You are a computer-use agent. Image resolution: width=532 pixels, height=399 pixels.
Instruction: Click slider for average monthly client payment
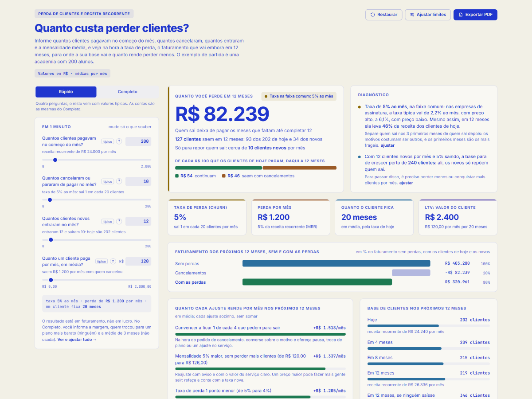point(97,280)
